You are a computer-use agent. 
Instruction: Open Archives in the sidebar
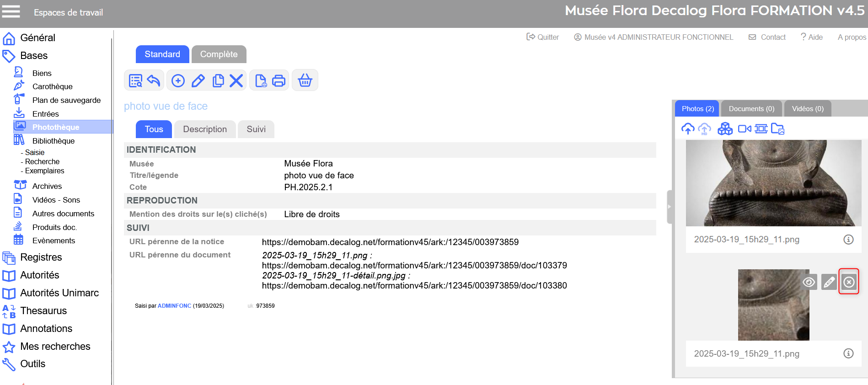pos(47,186)
